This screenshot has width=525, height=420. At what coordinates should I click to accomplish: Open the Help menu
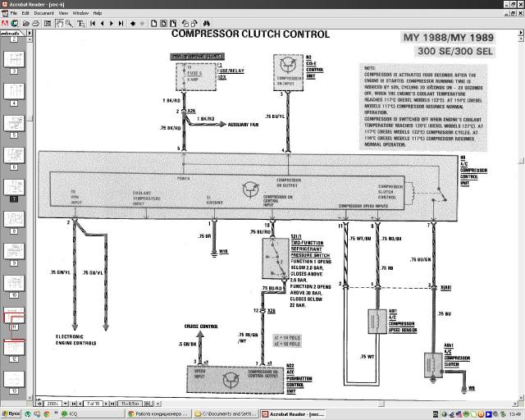(x=98, y=13)
